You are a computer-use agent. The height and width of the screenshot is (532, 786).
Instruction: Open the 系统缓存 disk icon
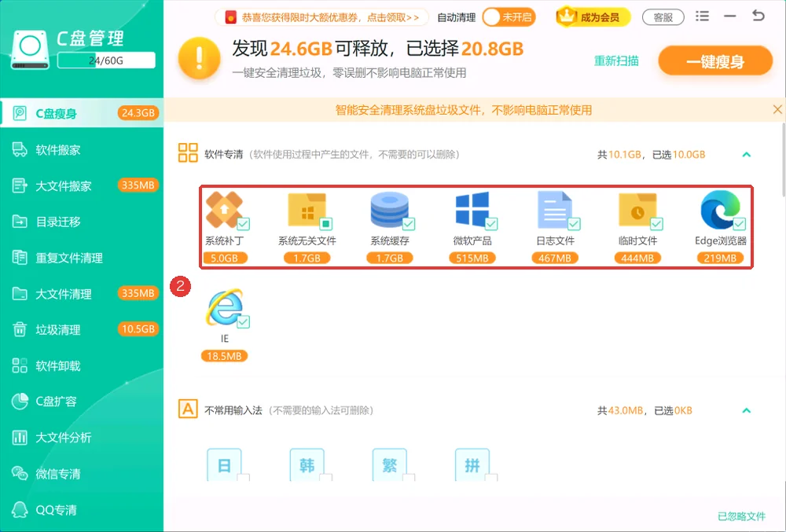(389, 209)
